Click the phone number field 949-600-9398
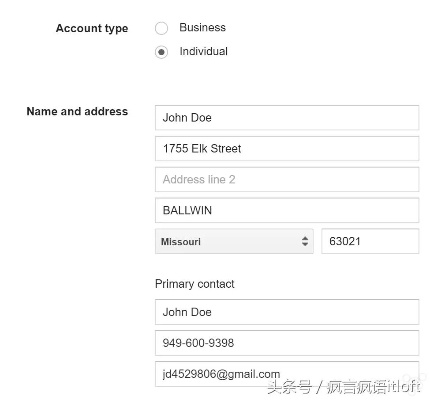Image resolution: width=430 pixels, height=400 pixels. coord(287,343)
